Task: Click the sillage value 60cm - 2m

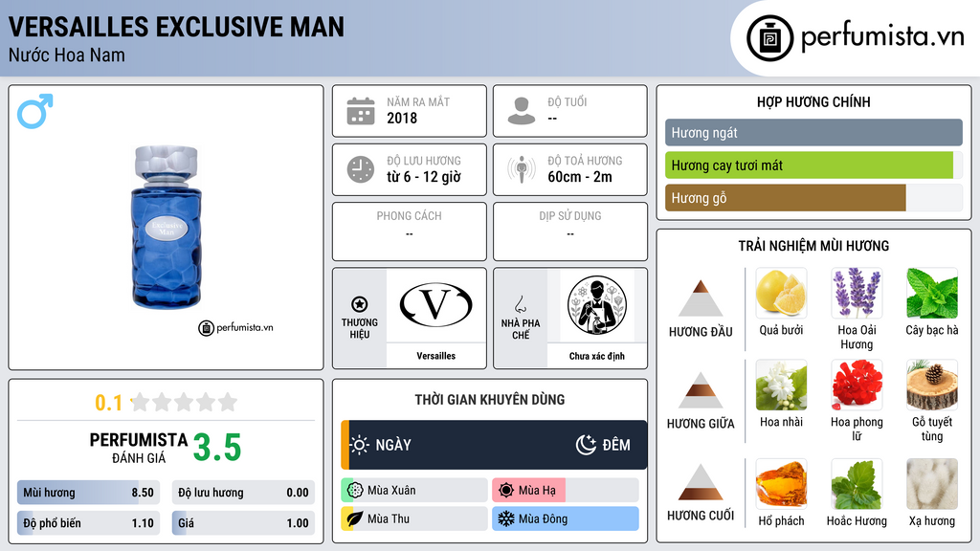Action: (580, 177)
